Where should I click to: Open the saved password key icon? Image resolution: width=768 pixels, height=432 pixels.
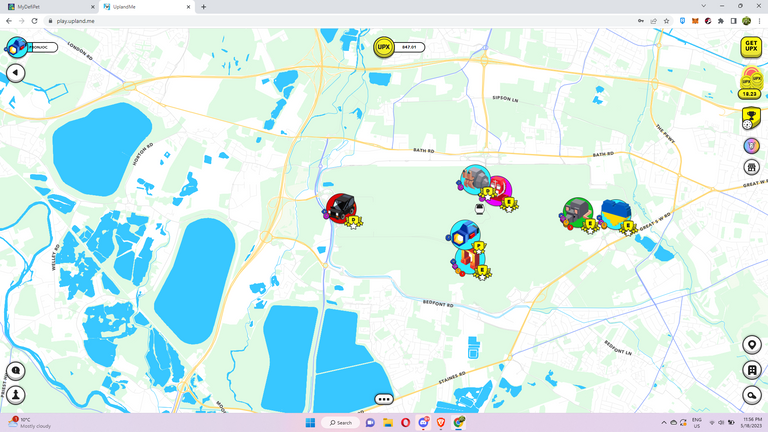641,21
